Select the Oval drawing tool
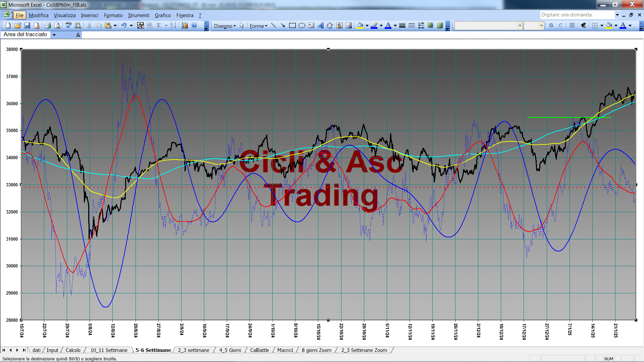 (x=302, y=25)
